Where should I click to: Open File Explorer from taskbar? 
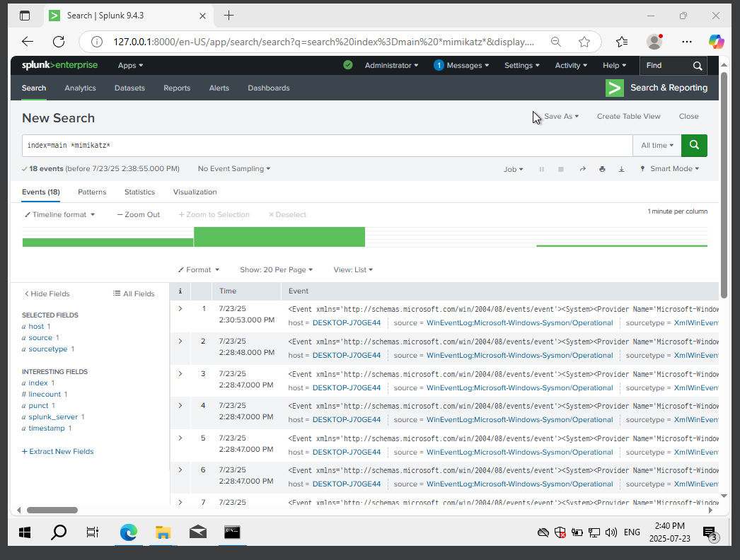tap(163, 532)
